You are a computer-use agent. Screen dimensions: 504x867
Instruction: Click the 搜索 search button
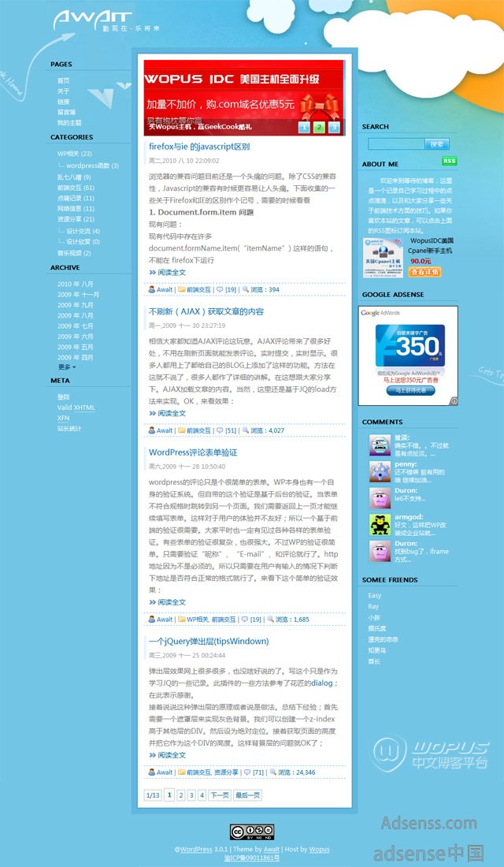click(436, 144)
